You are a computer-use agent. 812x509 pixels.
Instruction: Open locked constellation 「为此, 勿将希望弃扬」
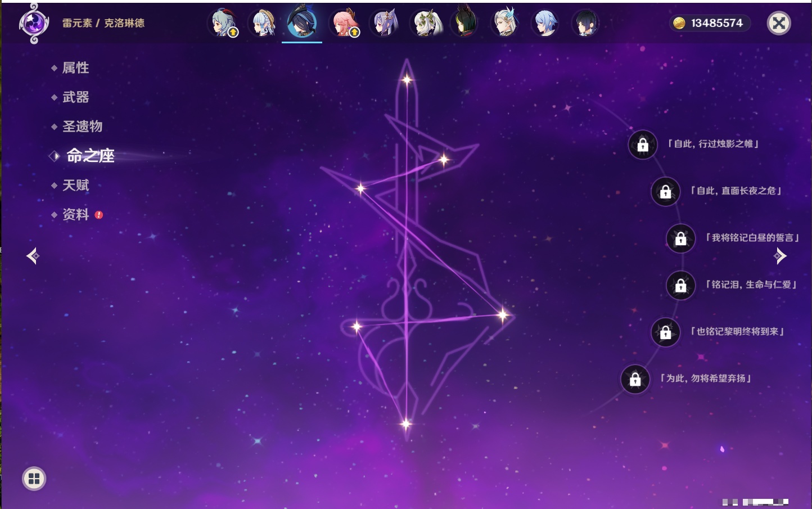[x=635, y=379]
